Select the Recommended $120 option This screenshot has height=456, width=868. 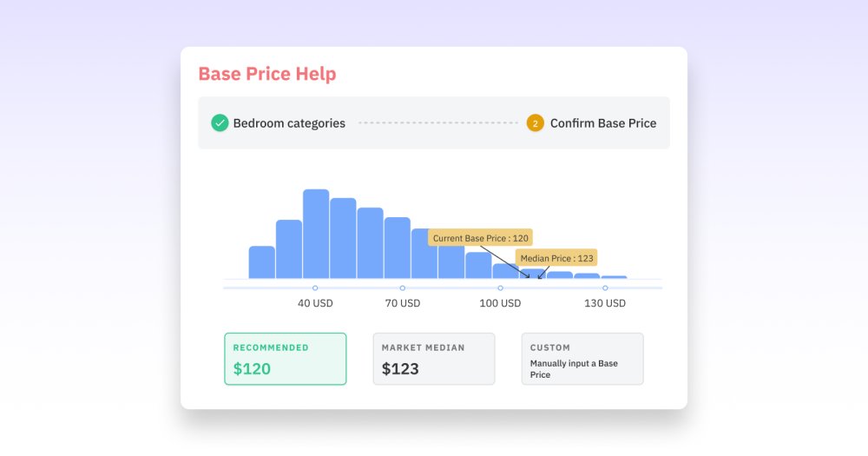285,359
